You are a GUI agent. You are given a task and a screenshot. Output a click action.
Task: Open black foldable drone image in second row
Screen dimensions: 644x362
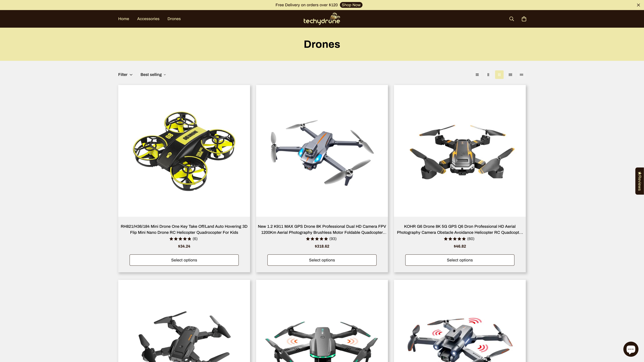point(184,321)
